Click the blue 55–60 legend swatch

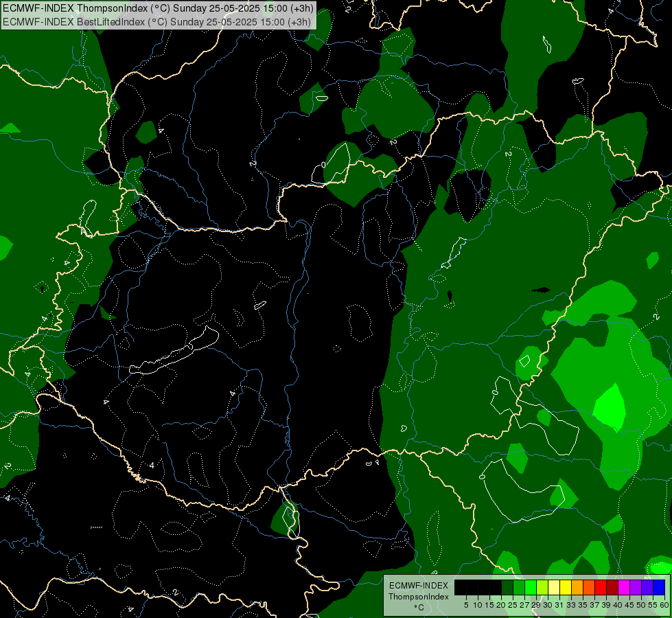659,588
